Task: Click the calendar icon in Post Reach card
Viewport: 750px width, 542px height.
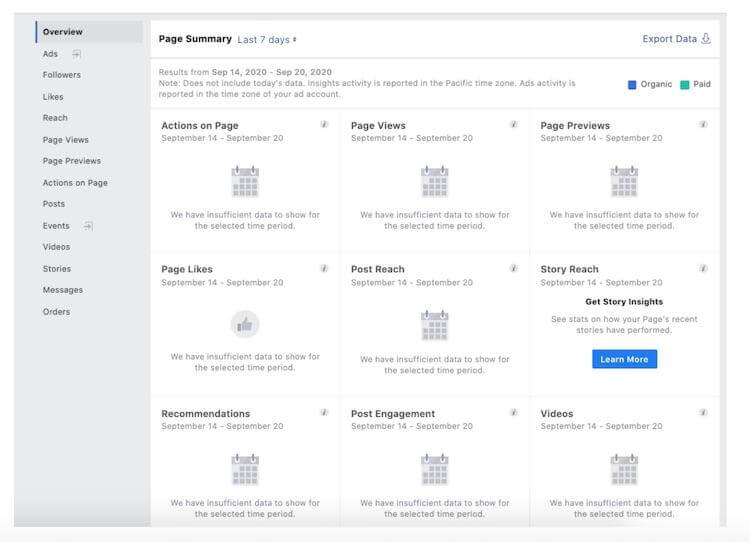Action: 434,325
